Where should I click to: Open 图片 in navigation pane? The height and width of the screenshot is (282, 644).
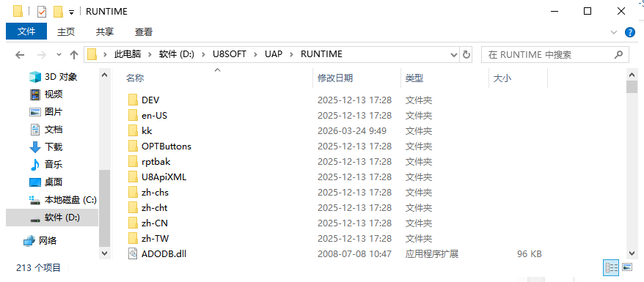coord(46,112)
